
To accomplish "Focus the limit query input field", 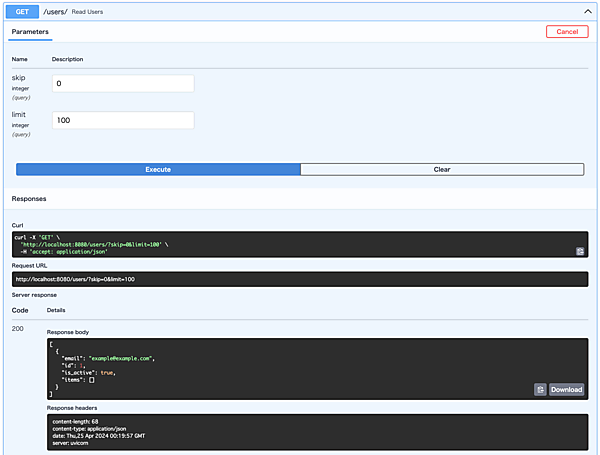I will [123, 120].
